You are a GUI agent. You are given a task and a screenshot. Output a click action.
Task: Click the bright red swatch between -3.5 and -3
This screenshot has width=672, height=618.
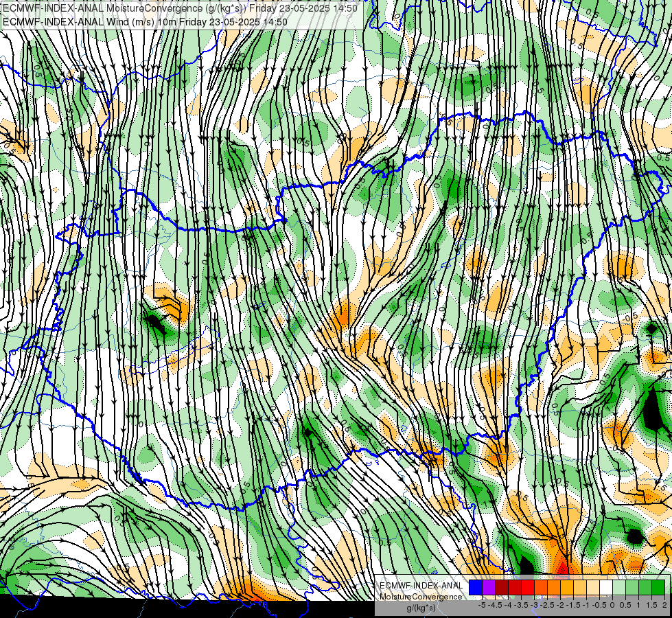pyautogui.click(x=528, y=587)
